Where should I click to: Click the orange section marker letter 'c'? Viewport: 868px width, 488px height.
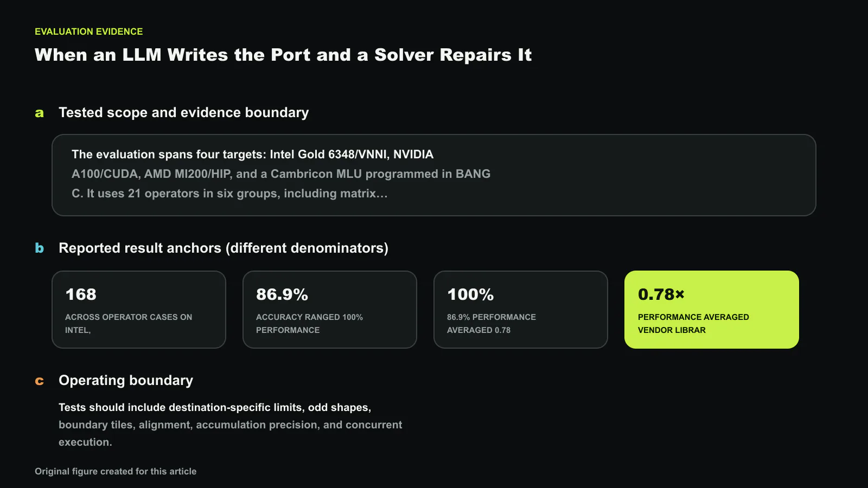tap(39, 381)
